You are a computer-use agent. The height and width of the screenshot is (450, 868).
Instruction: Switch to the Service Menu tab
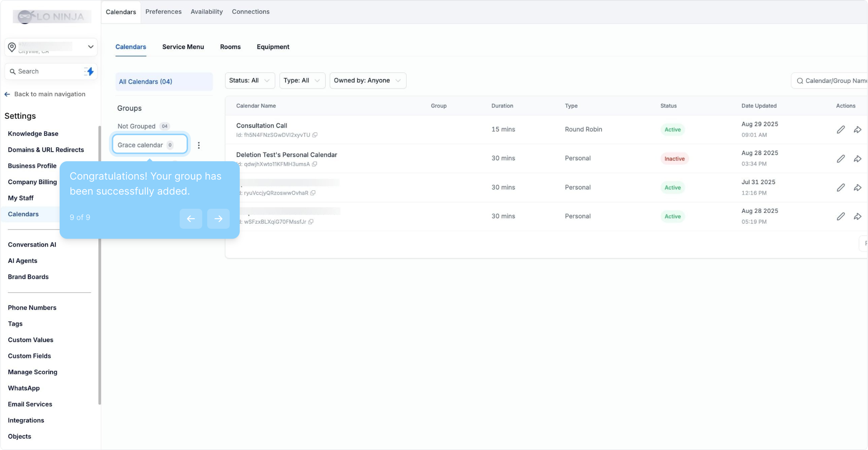point(183,47)
